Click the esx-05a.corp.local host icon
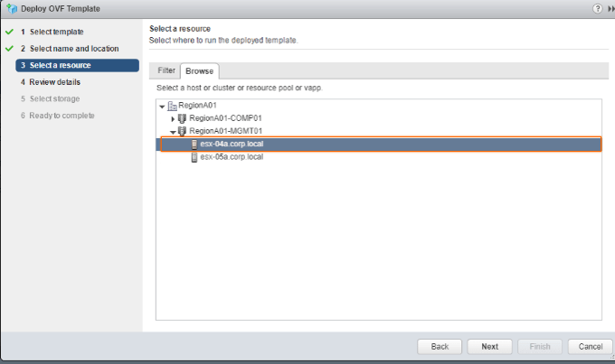This screenshot has height=364, width=615. (194, 157)
